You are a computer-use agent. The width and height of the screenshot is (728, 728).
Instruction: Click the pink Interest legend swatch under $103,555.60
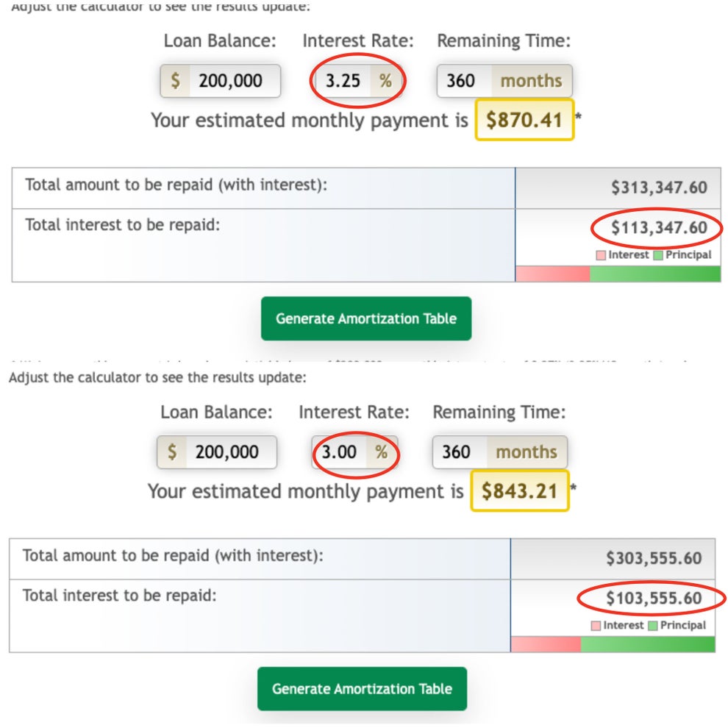(x=596, y=626)
